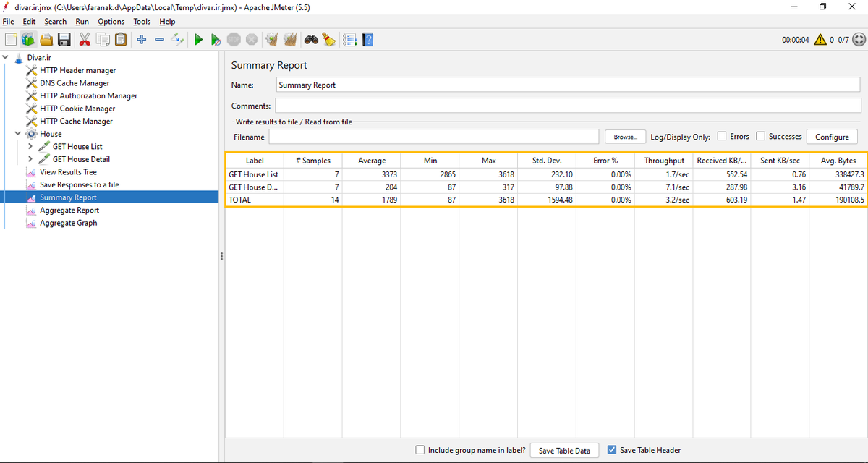Open the Help menu

click(167, 22)
